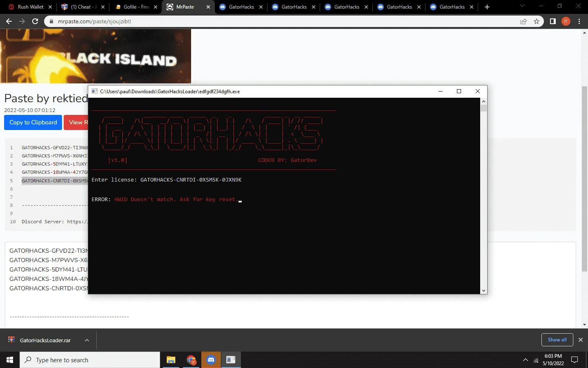Viewport: 588px width, 368px height.
Task: Click the taskbar search box
Action: point(90,360)
